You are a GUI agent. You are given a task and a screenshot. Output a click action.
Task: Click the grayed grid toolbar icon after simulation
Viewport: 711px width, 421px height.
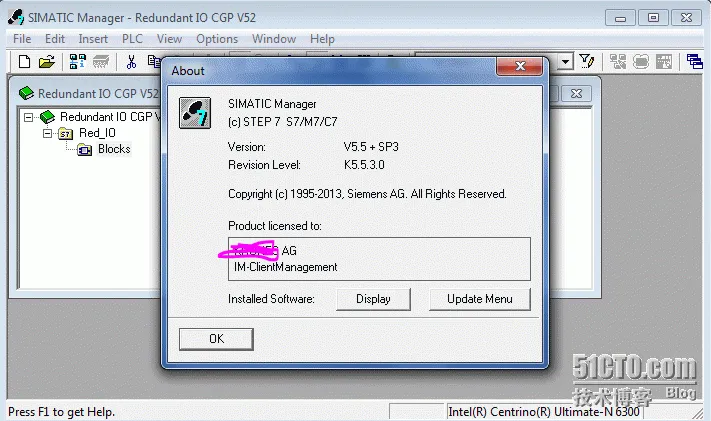664,61
